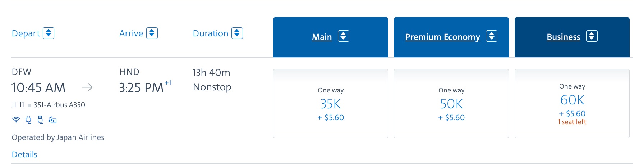Click the sort arrows icon beside Duration
The image size is (644, 167).
click(237, 33)
